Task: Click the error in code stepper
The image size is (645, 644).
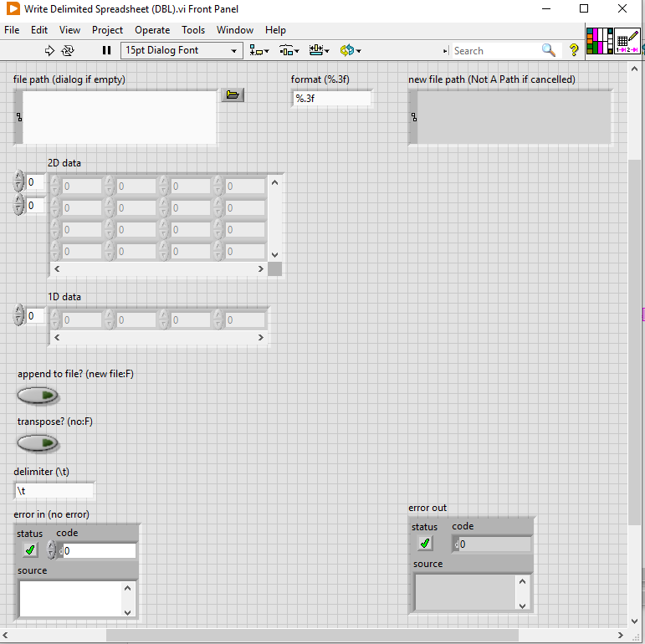Action: tap(51, 550)
